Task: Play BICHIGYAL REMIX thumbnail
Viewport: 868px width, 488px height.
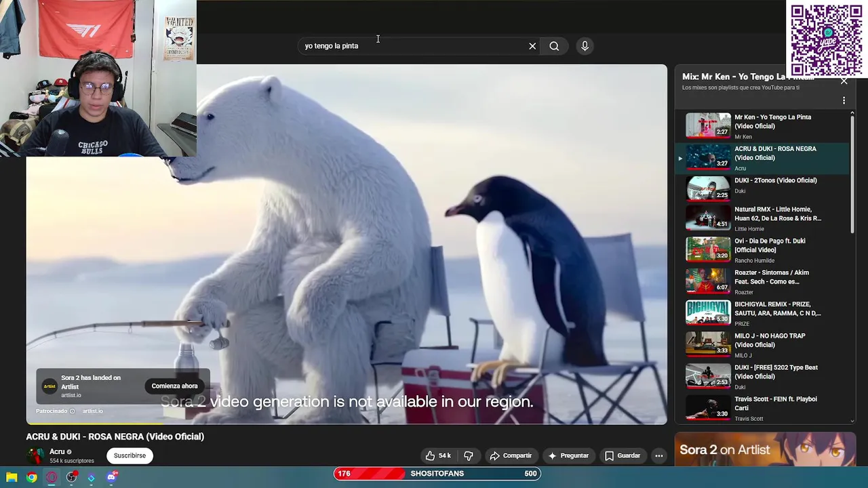Action: coord(708,313)
